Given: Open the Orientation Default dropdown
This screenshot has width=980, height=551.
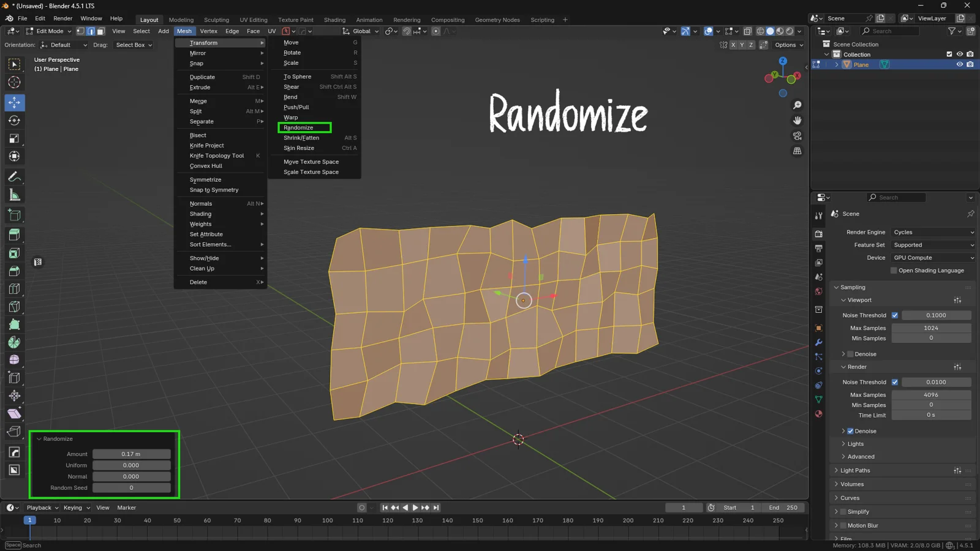Looking at the screenshot, I should 64,45.
